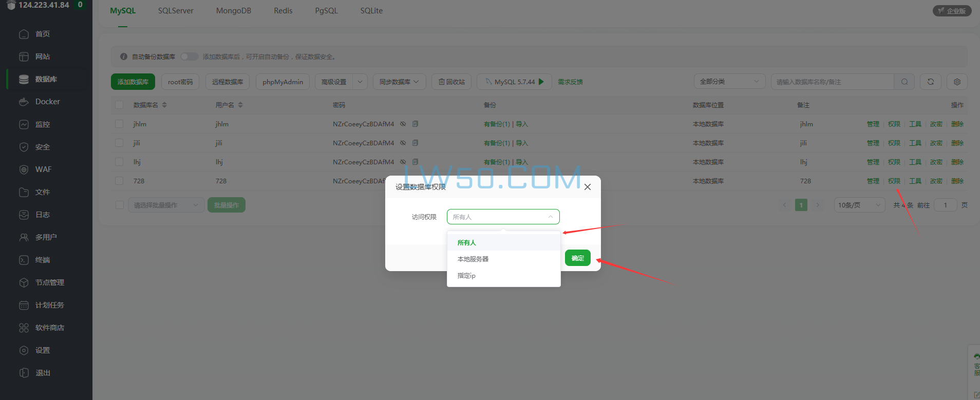
Task: Focus the database name search field
Action: [832, 82]
